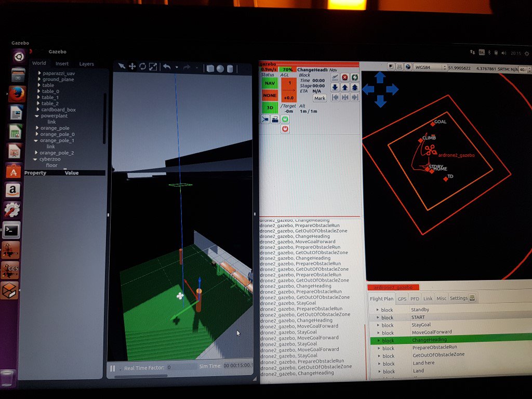Activate the Gazebo rotate mode tool
The width and height of the screenshot is (532, 399).
click(x=142, y=66)
